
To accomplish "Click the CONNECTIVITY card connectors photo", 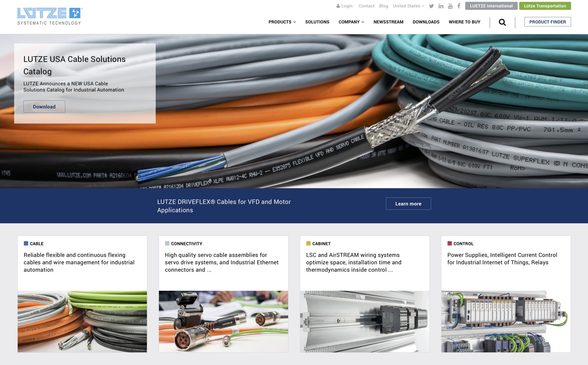I will tap(223, 321).
